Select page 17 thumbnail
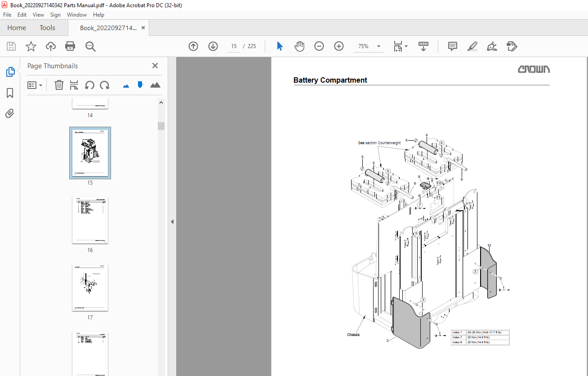 coord(90,288)
